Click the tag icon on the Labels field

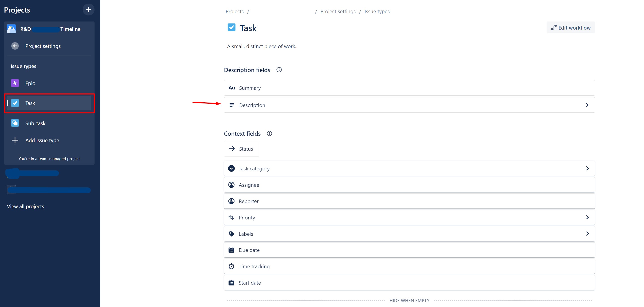[x=231, y=234]
